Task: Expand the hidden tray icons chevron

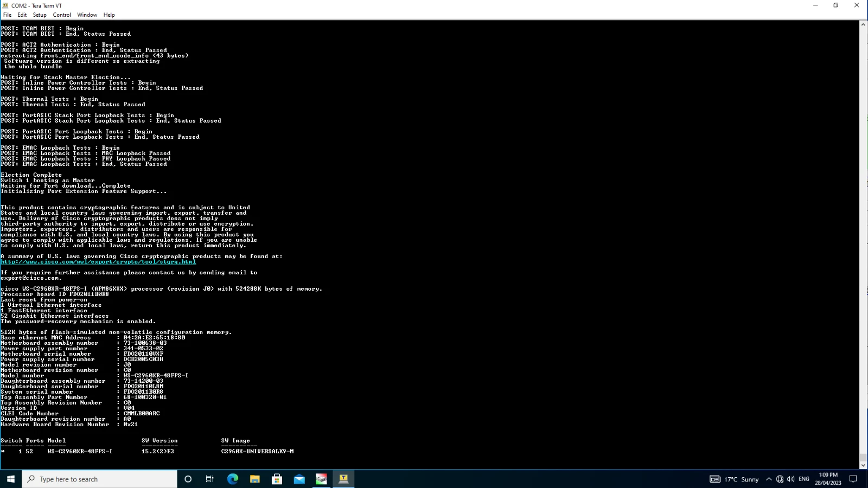Action: click(769, 479)
